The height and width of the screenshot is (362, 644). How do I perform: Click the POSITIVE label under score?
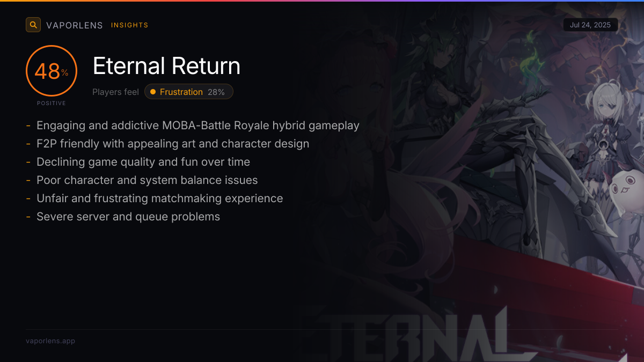52,103
